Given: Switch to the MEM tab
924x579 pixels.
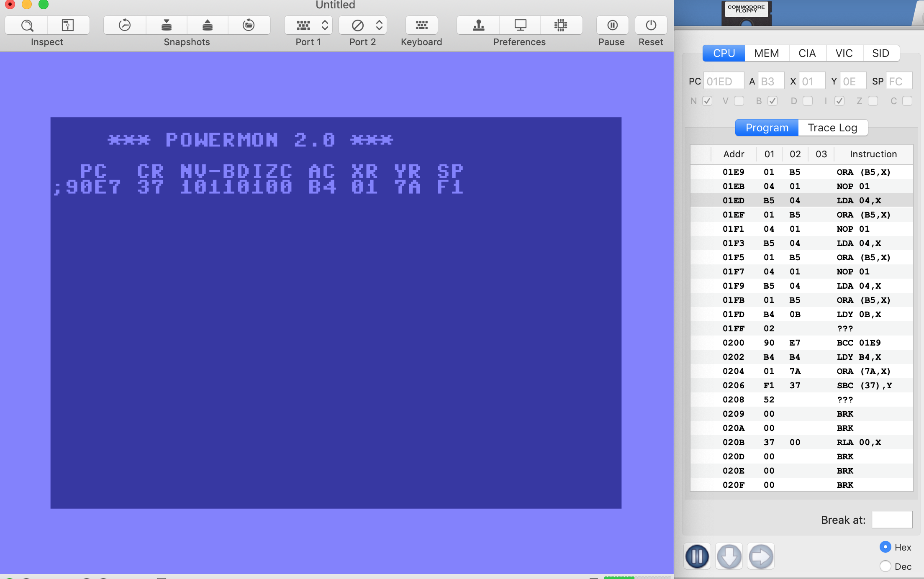Looking at the screenshot, I should point(766,53).
